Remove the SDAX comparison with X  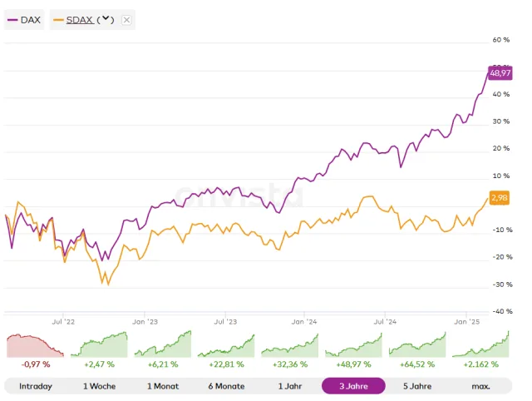[126, 19]
